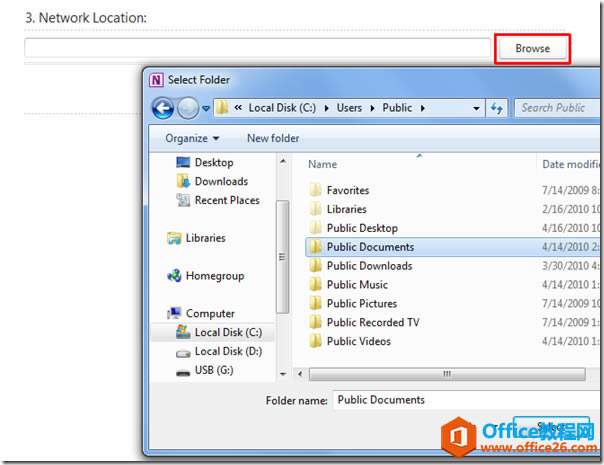Click navigation pane scroll down arrow
604x465 pixels.
click(x=283, y=374)
